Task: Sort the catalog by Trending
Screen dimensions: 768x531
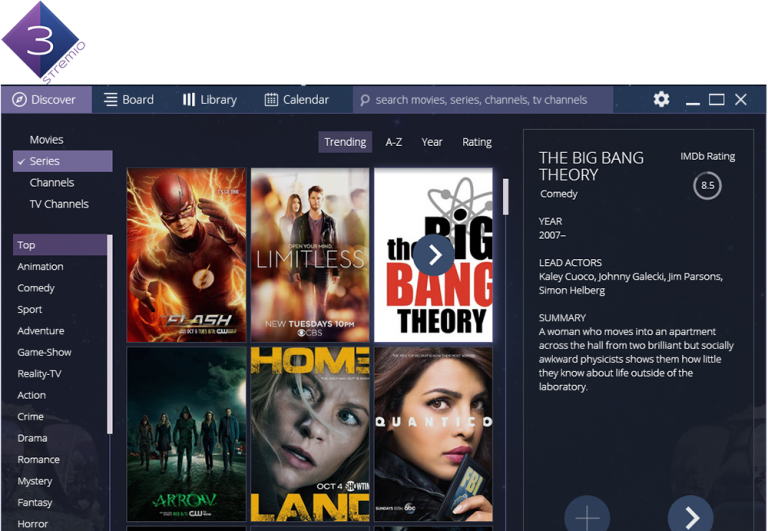Action: 345,142
